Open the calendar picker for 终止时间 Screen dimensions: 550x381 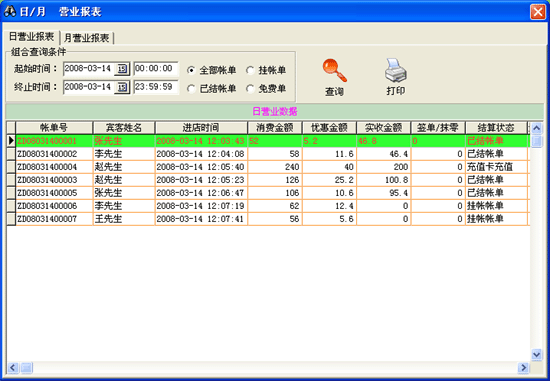click(122, 87)
